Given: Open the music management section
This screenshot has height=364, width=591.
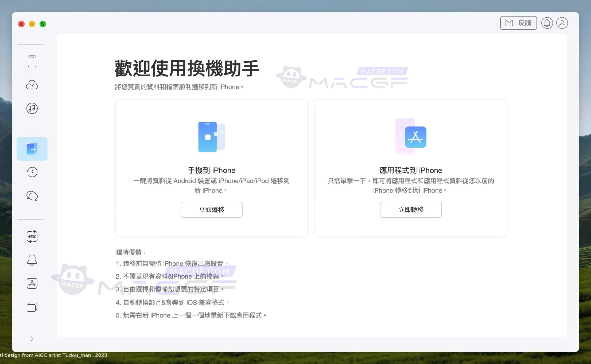Looking at the screenshot, I should pos(32,108).
